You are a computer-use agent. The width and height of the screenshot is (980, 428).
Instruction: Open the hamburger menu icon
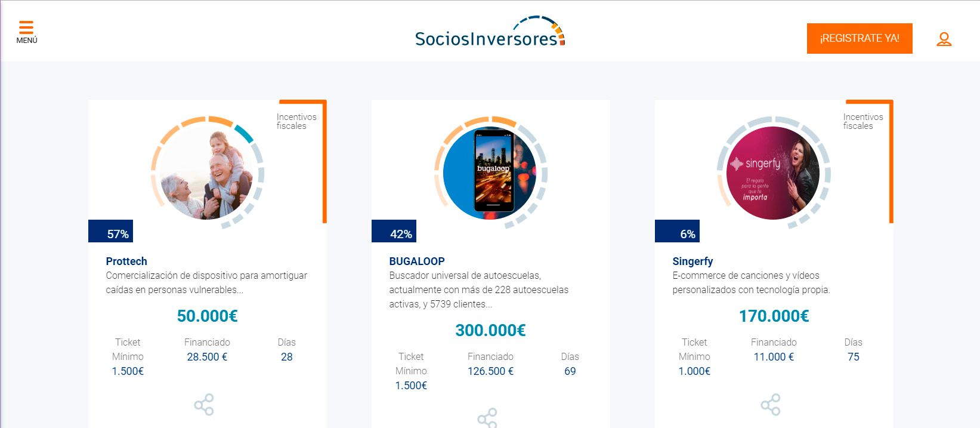[26, 27]
